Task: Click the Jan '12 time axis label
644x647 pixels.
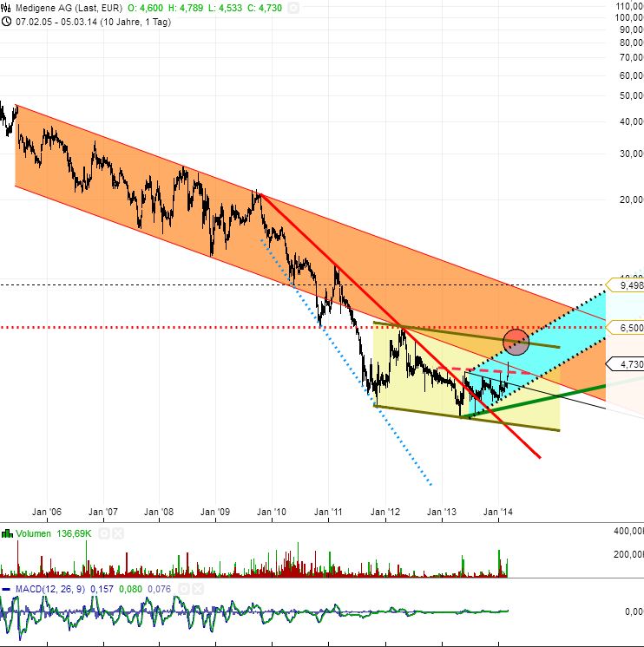Action: click(385, 512)
